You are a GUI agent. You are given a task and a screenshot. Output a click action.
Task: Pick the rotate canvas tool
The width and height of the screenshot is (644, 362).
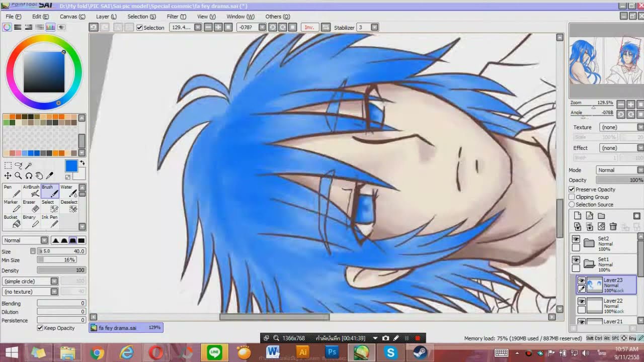[x=29, y=175]
